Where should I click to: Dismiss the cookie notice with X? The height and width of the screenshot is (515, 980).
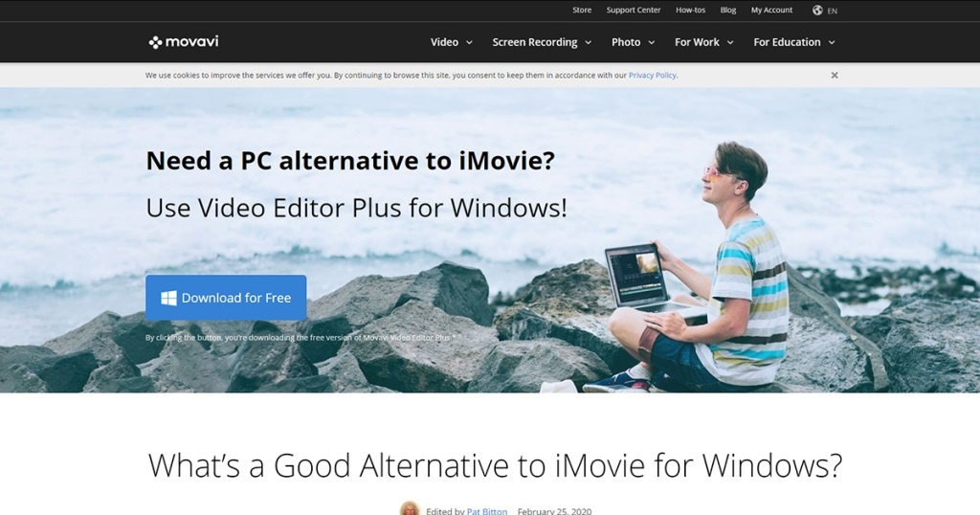click(835, 75)
